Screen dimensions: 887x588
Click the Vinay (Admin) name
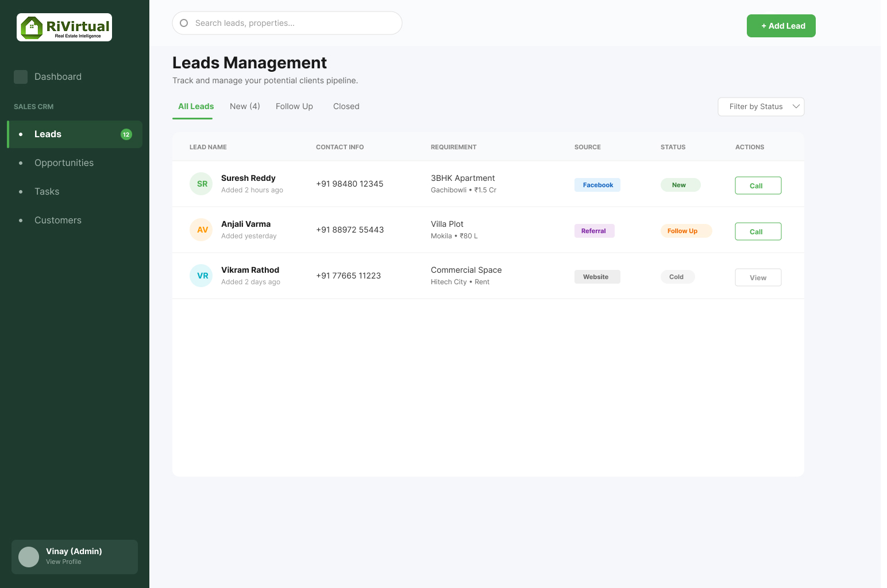click(x=74, y=551)
